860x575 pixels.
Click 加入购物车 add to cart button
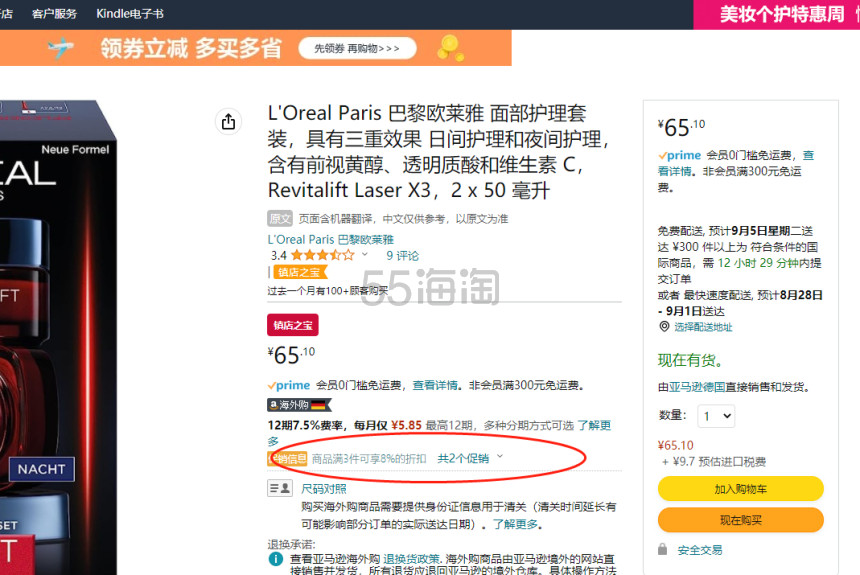[740, 489]
